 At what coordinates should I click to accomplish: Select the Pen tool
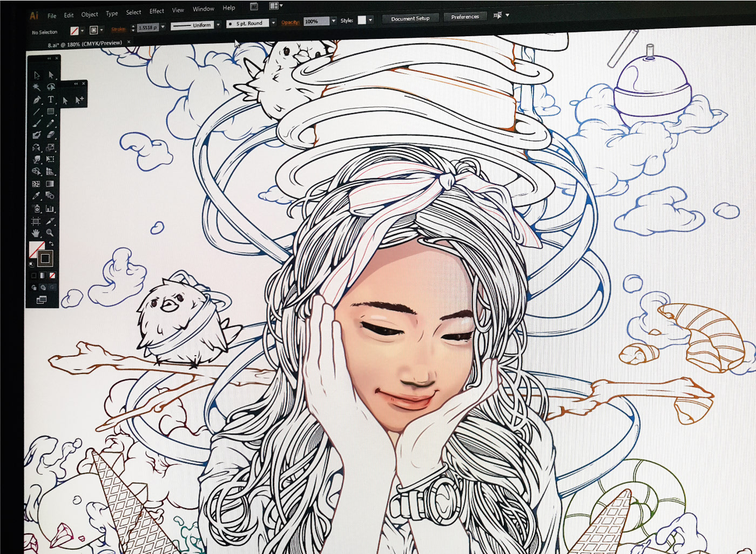[37, 99]
